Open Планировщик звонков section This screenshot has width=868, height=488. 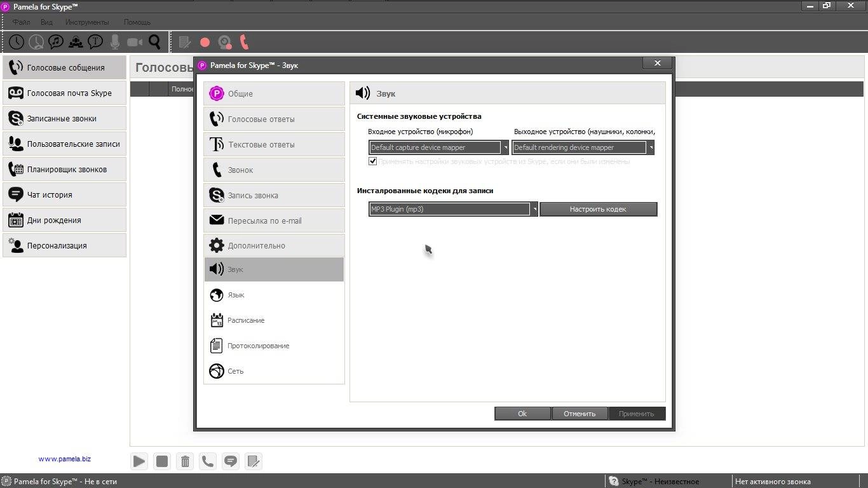tap(64, 169)
